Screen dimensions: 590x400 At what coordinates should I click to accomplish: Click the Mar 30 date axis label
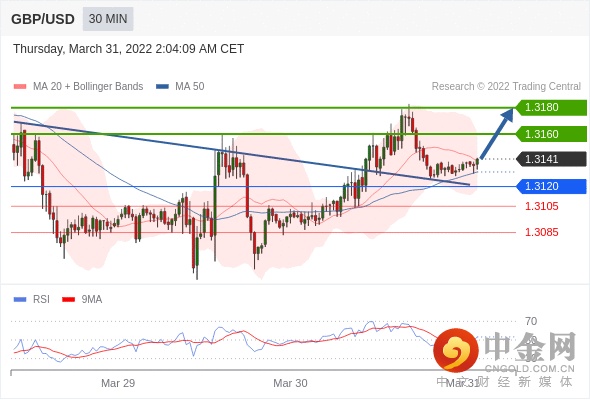(290, 383)
